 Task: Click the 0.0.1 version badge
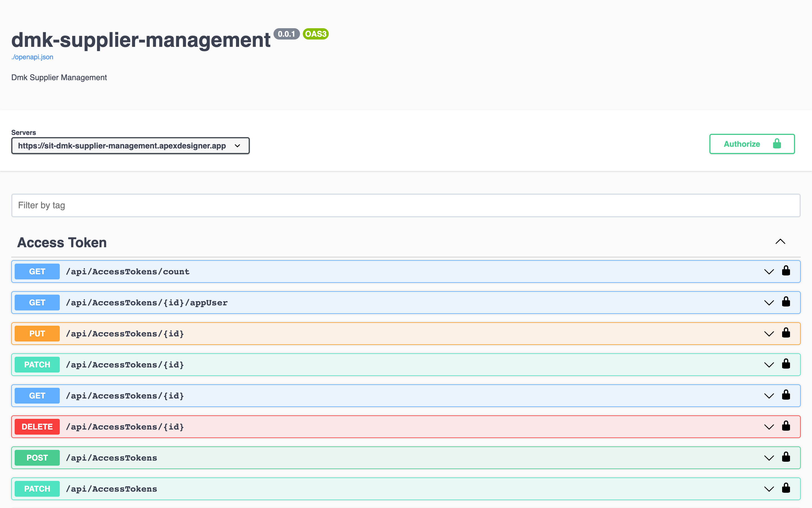click(x=286, y=34)
